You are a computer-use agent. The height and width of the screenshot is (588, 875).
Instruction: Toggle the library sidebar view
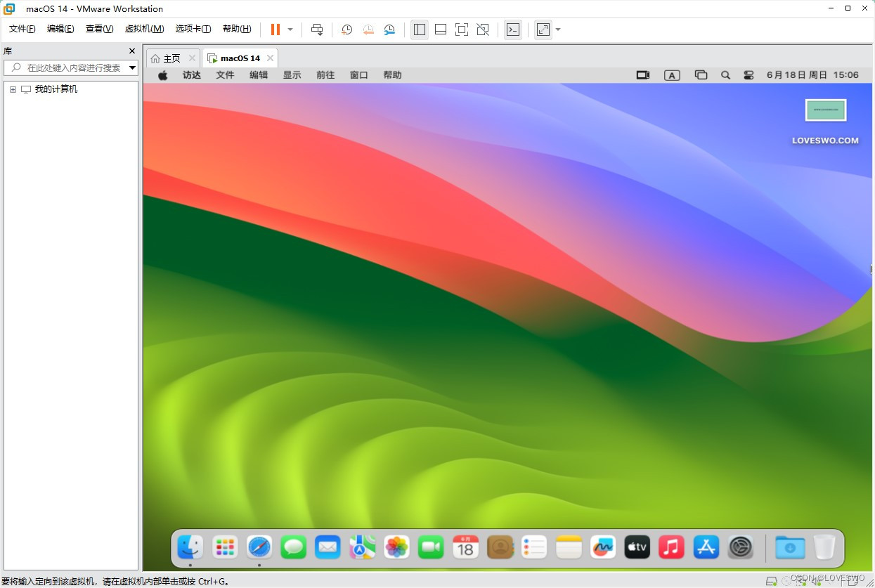click(420, 30)
